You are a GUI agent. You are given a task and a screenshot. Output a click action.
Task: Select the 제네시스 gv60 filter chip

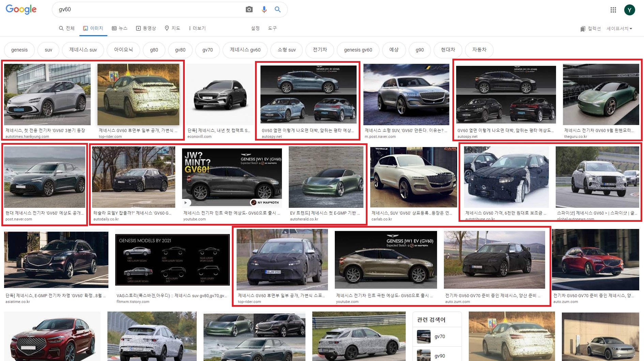(245, 50)
